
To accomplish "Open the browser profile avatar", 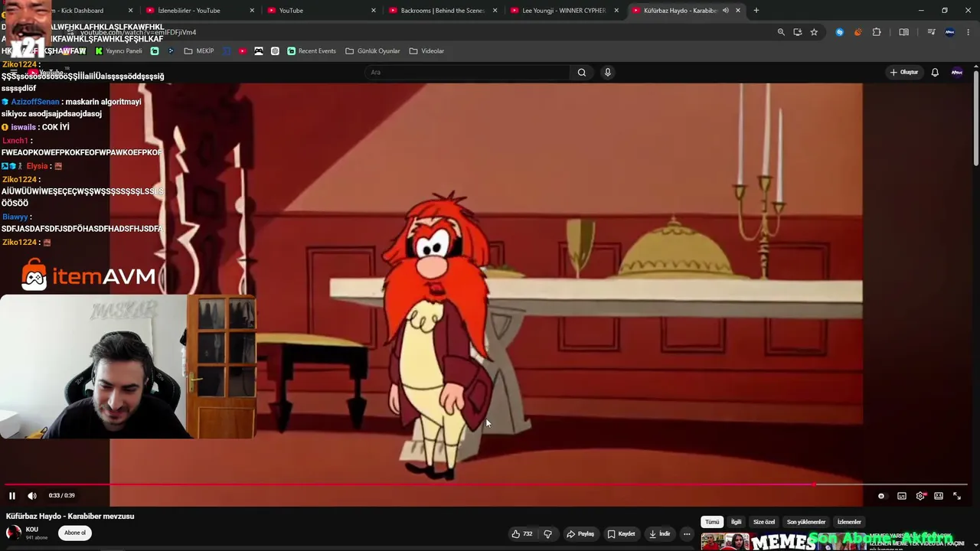I will (x=950, y=32).
